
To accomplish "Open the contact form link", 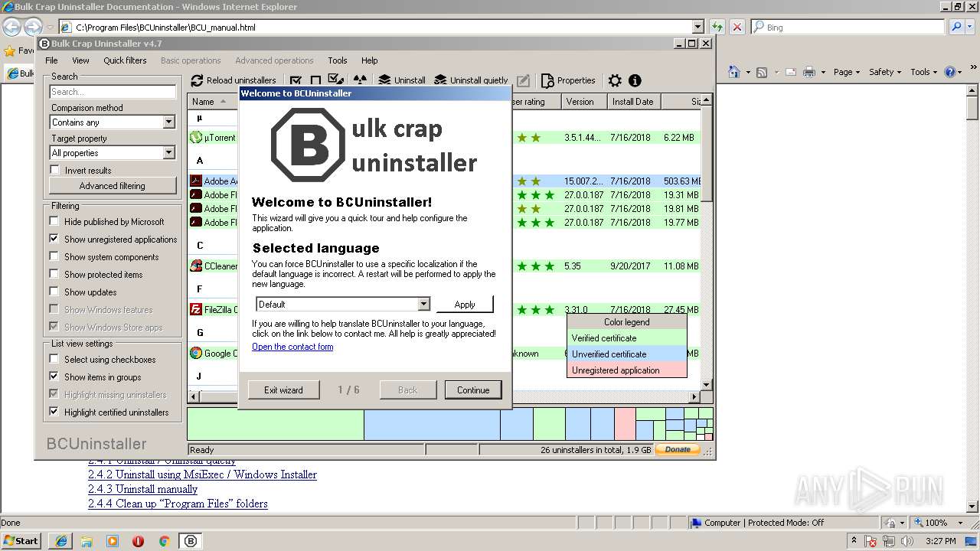I will 292,347.
